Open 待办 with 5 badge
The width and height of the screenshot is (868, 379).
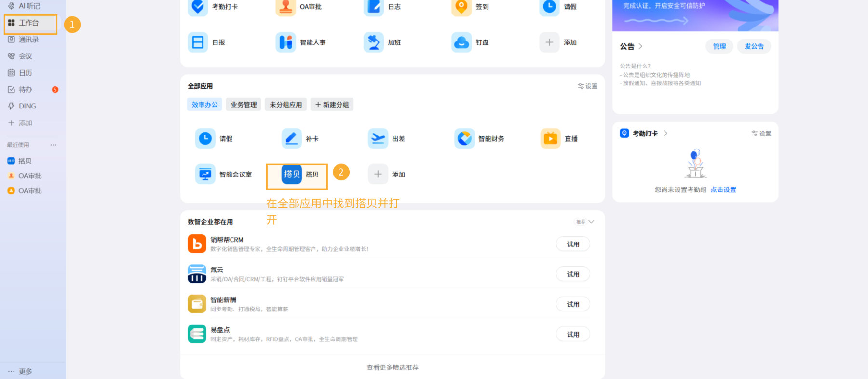click(x=32, y=90)
